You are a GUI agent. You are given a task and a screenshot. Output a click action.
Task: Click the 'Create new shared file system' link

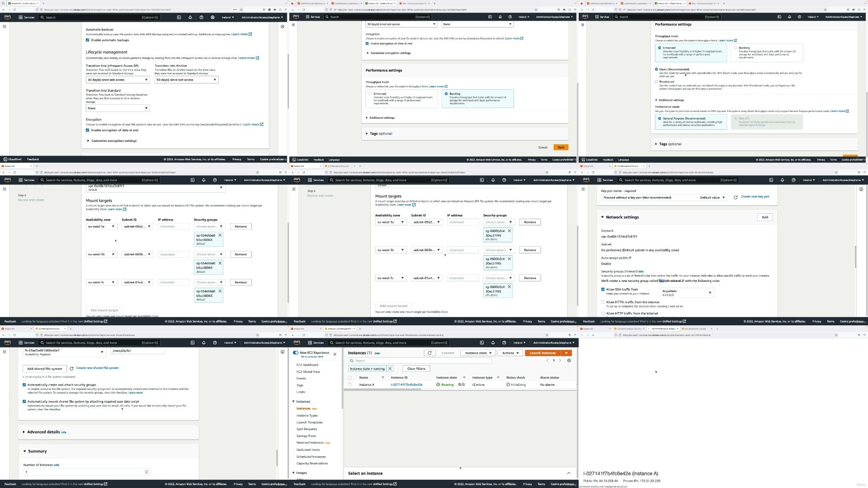pyautogui.click(x=97, y=368)
